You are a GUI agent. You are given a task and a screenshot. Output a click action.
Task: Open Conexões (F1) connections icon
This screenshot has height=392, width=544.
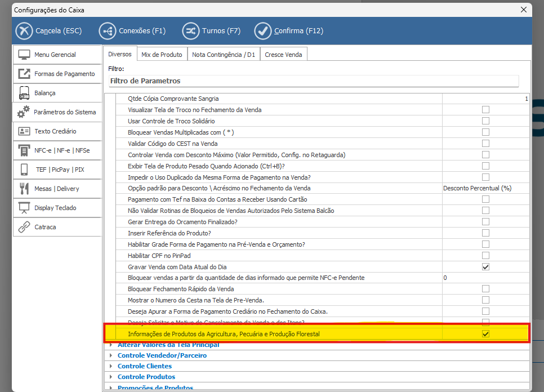107,31
